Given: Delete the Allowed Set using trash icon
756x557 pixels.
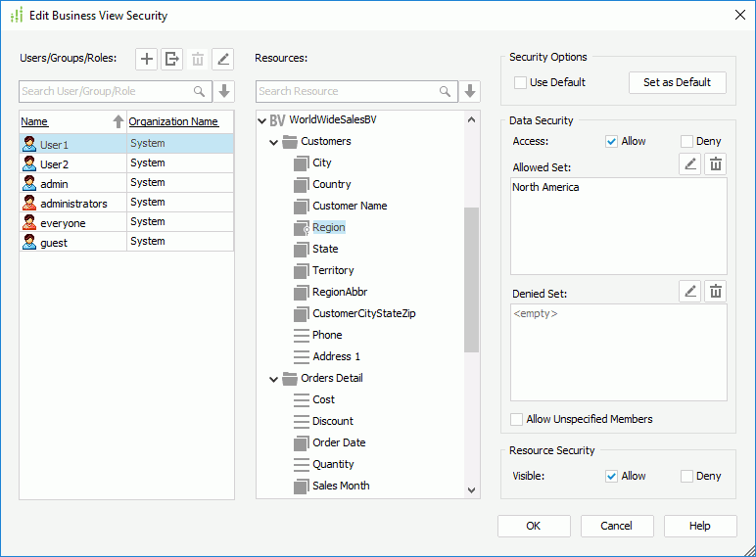Looking at the screenshot, I should (x=716, y=164).
